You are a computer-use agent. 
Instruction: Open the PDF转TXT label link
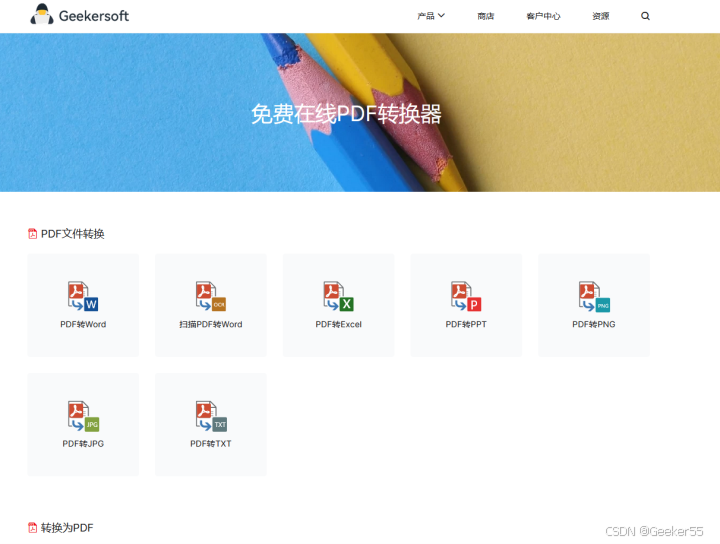tap(211, 443)
